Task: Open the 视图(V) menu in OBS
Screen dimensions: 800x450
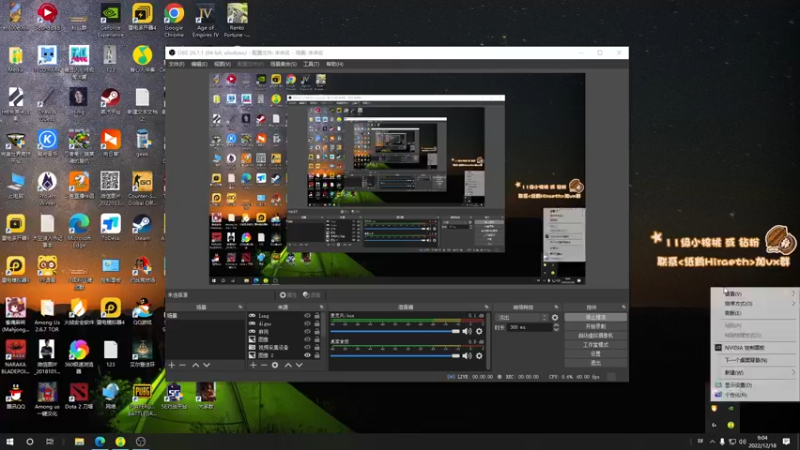Action: tap(222, 64)
